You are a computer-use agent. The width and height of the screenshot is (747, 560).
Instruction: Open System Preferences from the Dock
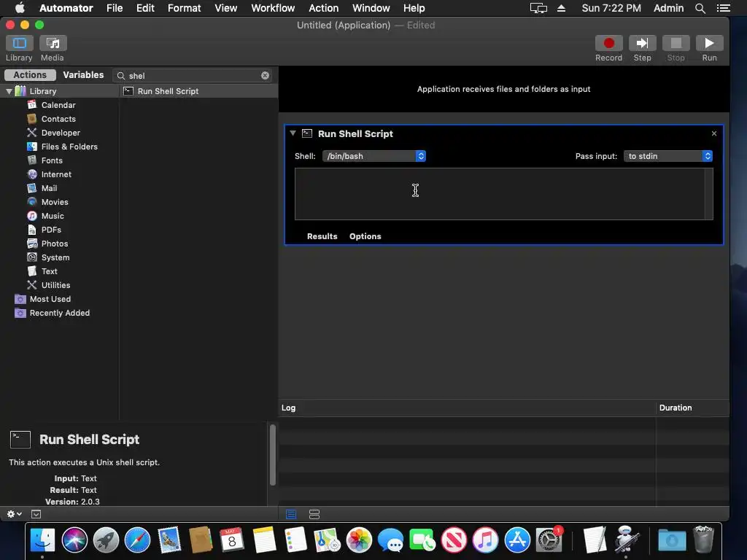[x=549, y=540]
